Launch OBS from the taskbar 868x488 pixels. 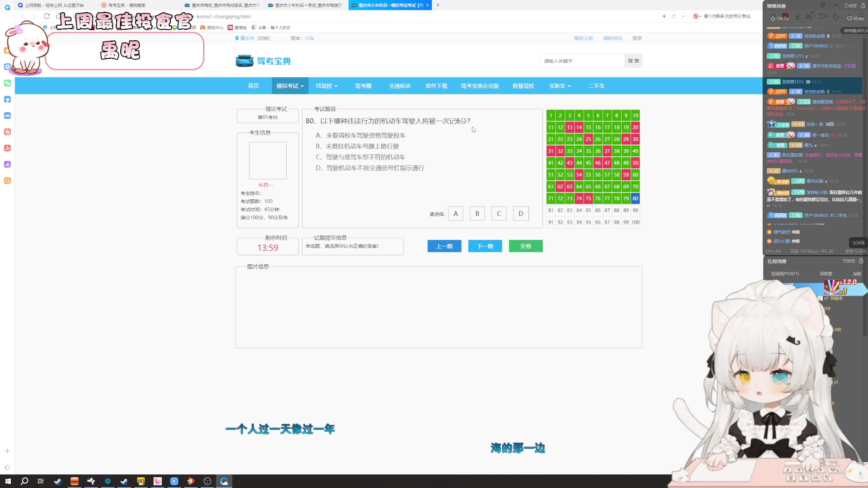(x=207, y=481)
